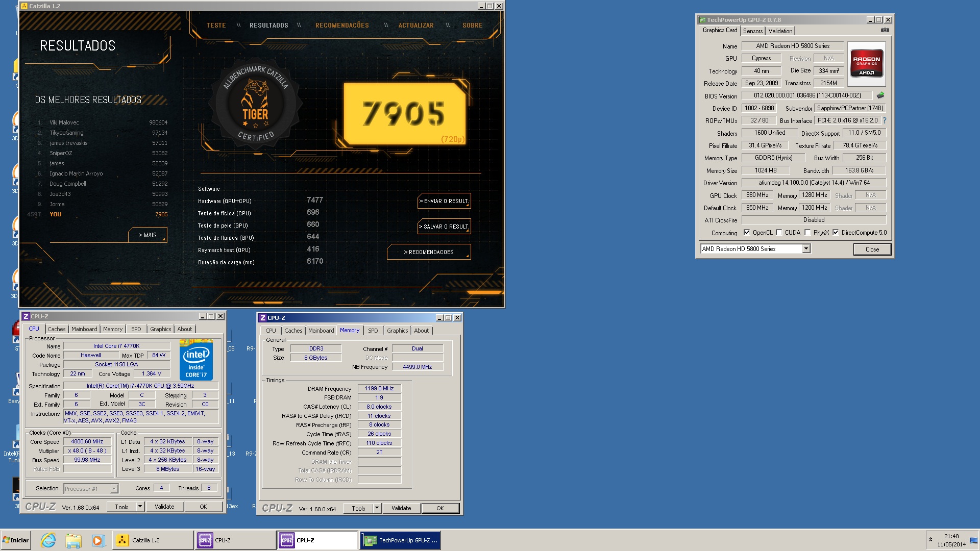980x551 pixels.
Task: Click ENVIAR O RESULT. button
Action: (x=444, y=201)
